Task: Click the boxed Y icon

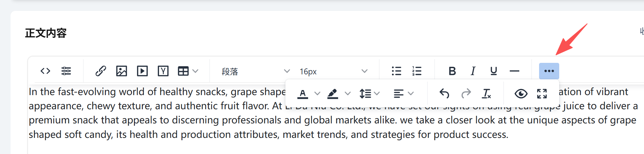Action: pos(163,71)
